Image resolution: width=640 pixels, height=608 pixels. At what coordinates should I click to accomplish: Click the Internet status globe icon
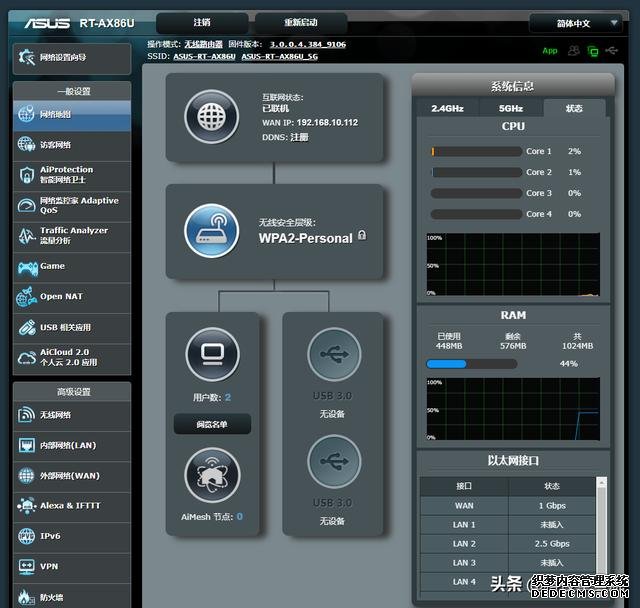[211, 116]
